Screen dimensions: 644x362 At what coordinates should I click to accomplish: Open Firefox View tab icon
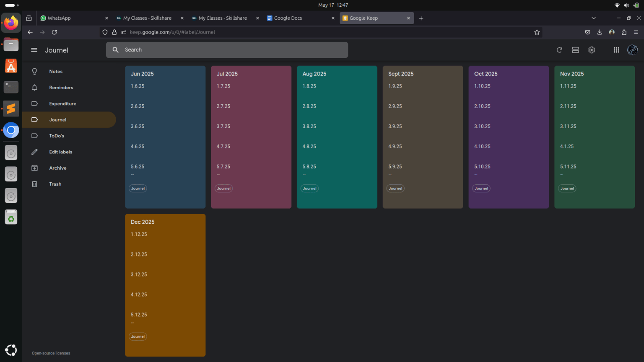point(29,18)
